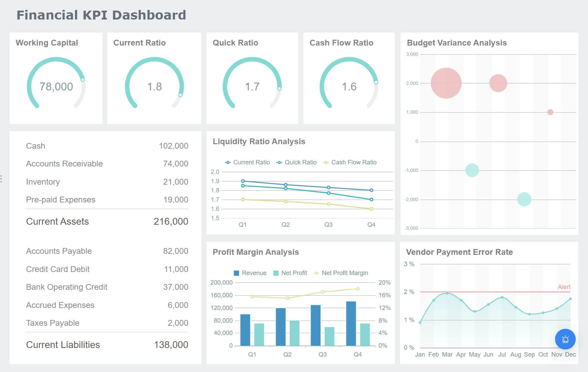The image size is (588, 372).
Task: Click the Budget Variance Analysis heading
Action: tap(456, 43)
